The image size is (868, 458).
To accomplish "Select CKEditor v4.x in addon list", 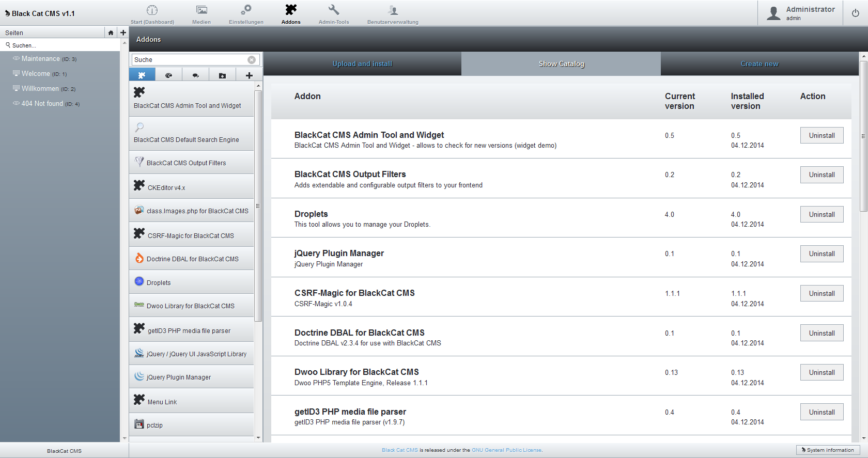I will coord(191,186).
